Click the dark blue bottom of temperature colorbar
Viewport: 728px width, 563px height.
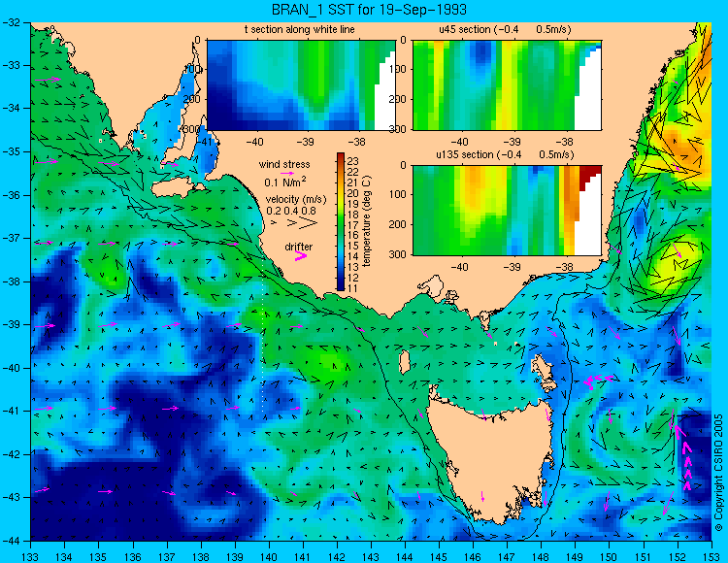click(341, 286)
